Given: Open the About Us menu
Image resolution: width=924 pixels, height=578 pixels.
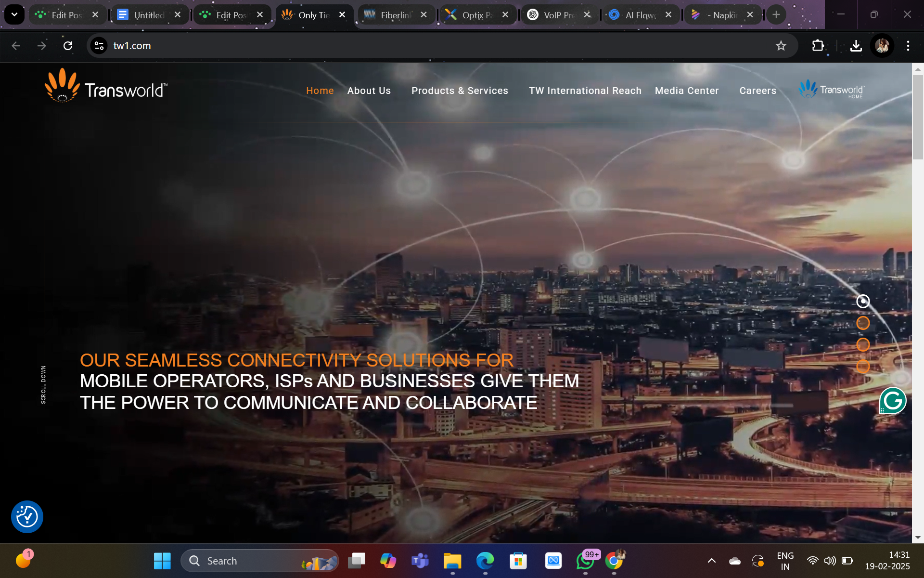Looking at the screenshot, I should (369, 91).
